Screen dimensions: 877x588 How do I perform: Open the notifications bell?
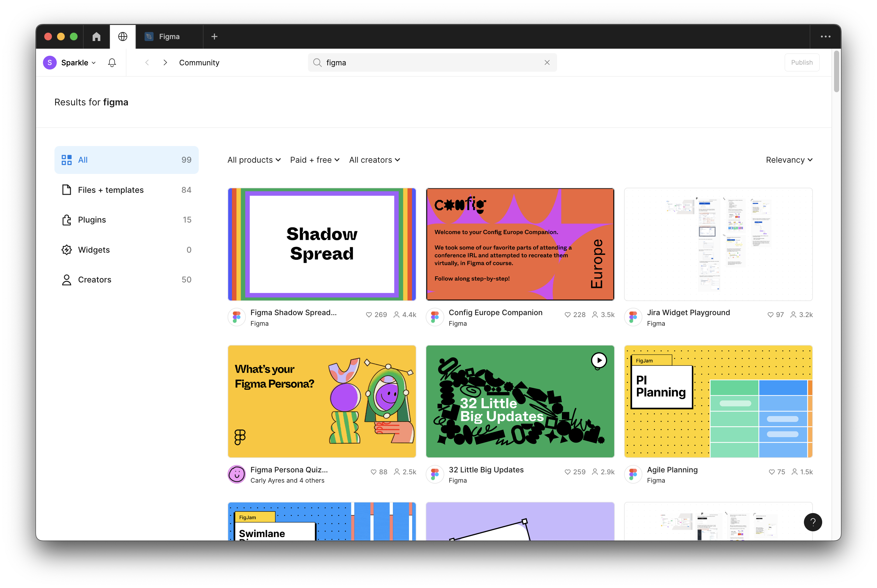(112, 63)
